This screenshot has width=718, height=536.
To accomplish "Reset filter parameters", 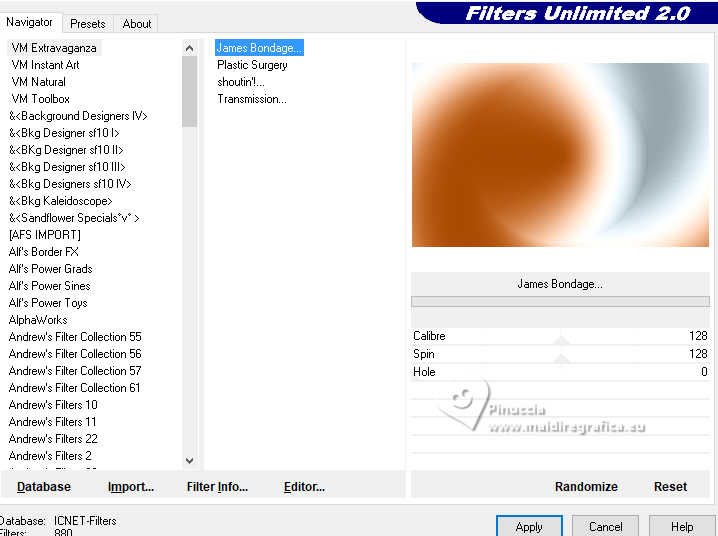I will point(670,487).
